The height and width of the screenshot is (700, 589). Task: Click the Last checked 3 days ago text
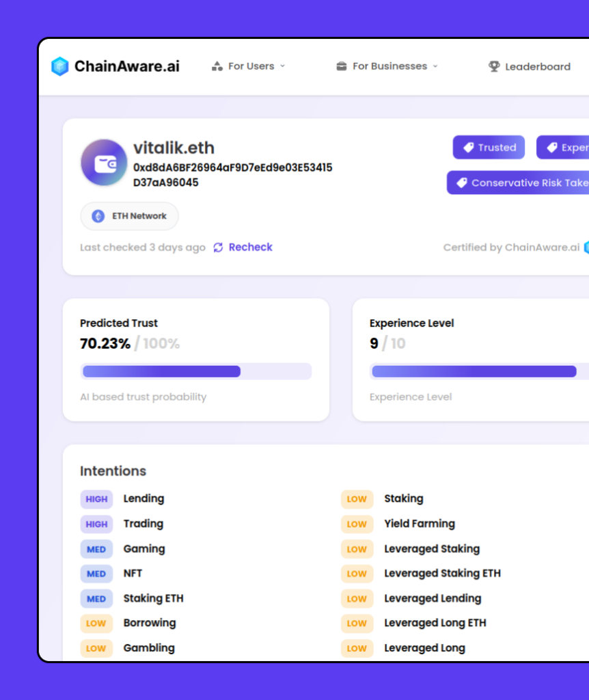143,247
